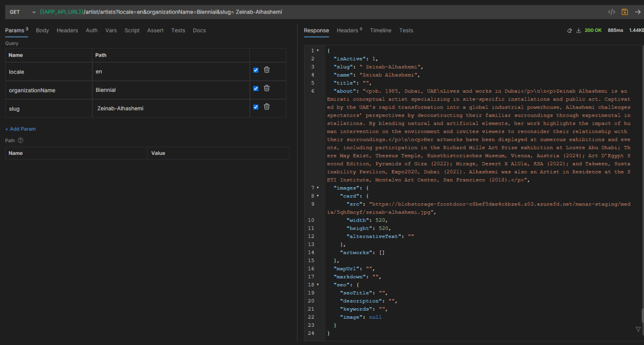Clear the response with the eraser icon

tap(570, 31)
